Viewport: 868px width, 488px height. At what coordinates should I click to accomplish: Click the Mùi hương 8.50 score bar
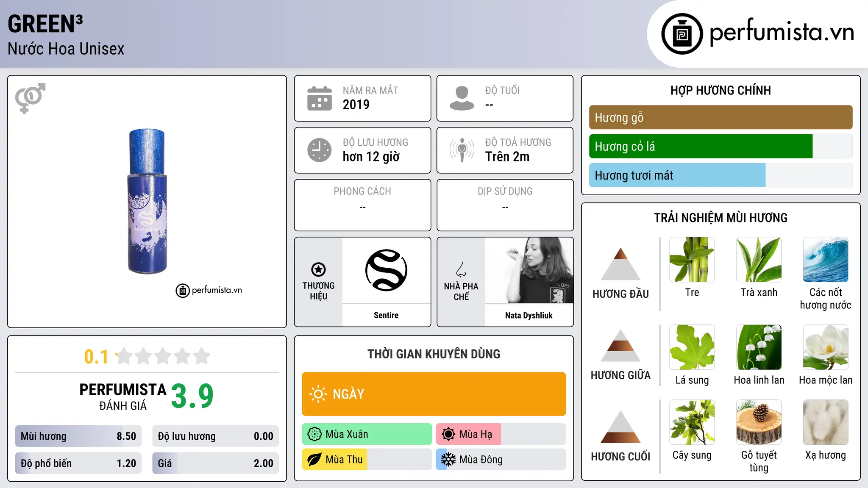78,436
